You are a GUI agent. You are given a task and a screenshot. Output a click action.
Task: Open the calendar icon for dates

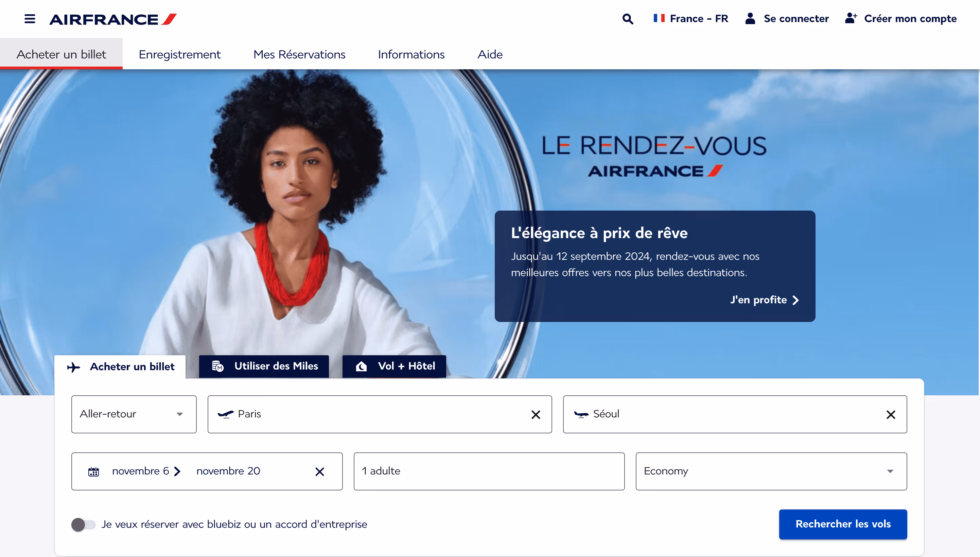tap(94, 472)
